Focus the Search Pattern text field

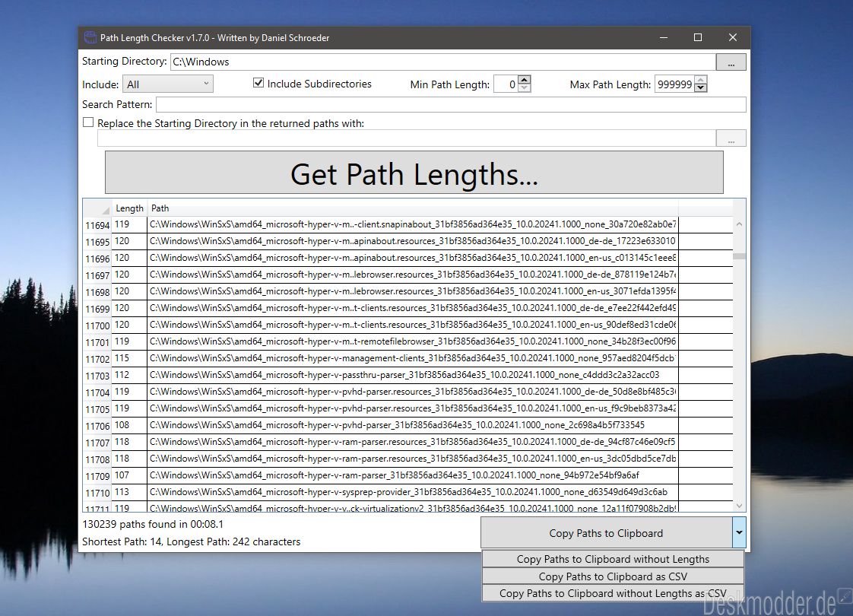451,104
